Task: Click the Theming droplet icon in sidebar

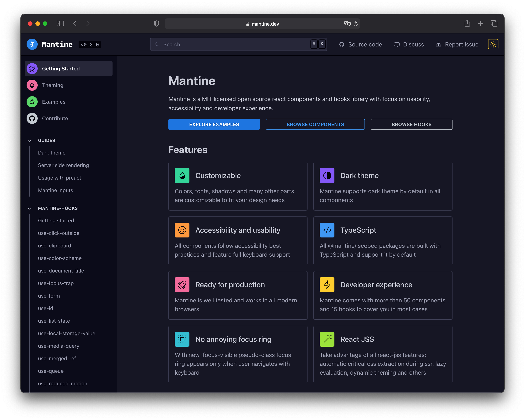Action: (32, 85)
